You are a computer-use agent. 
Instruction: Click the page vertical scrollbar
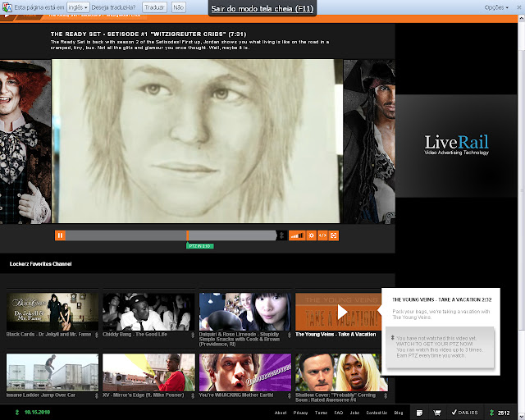click(x=522, y=189)
